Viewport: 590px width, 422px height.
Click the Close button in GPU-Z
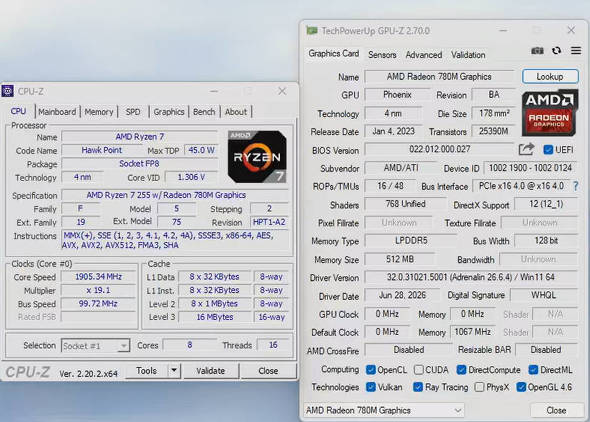coord(556,410)
